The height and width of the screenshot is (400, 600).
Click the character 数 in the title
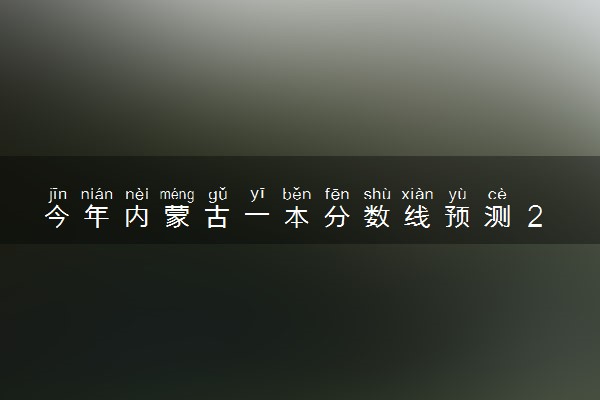(x=377, y=217)
